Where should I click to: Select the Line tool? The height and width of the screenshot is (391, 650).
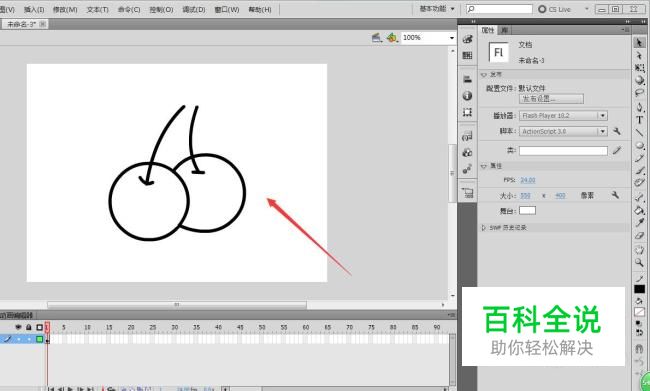[639, 132]
